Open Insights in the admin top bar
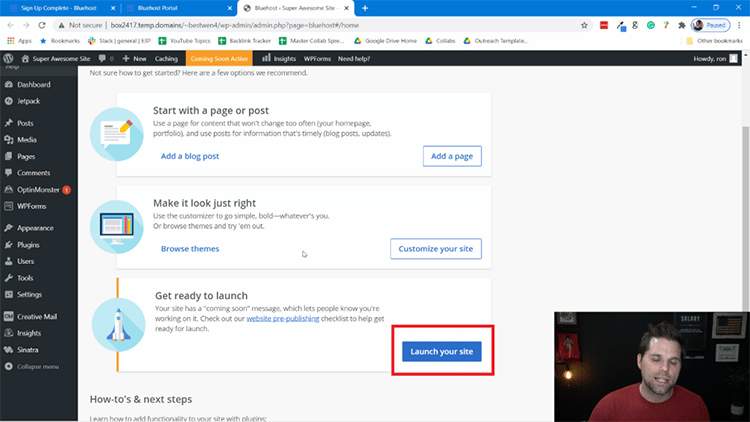 click(x=279, y=58)
